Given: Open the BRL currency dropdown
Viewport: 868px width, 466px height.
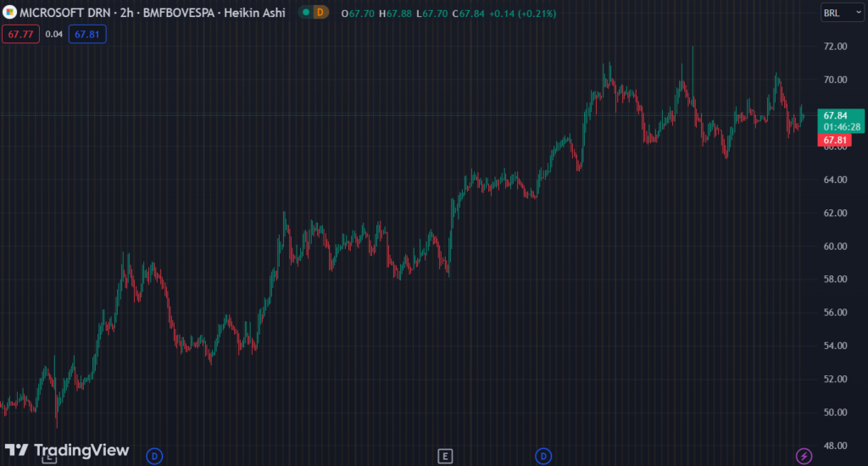Looking at the screenshot, I should click(842, 13).
